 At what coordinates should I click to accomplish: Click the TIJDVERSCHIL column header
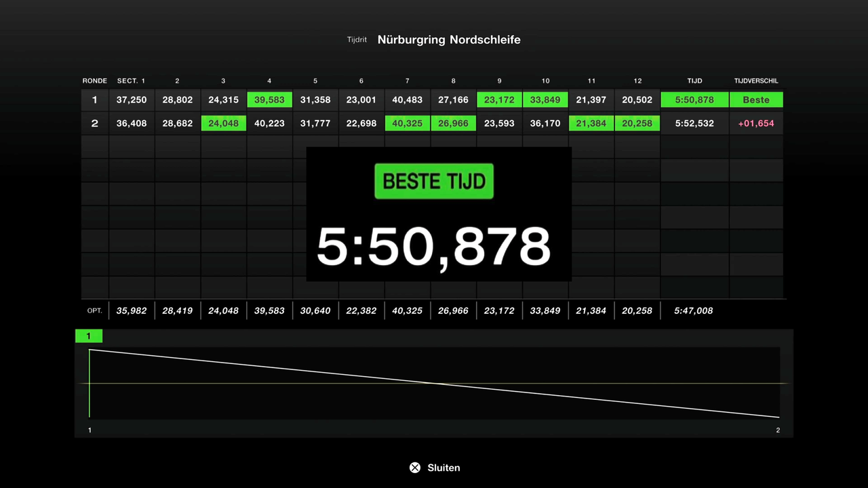[x=756, y=81]
